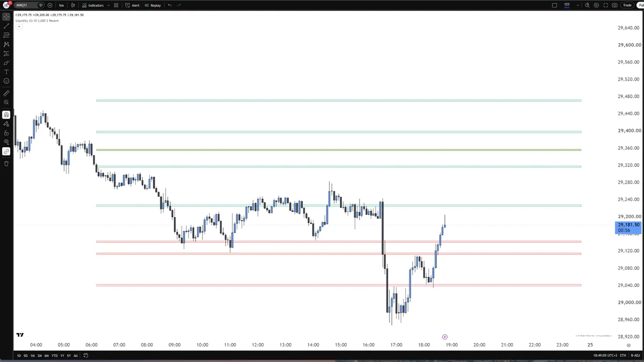Screen dimensions: 644x362
Task: Open the 5m interval dropdown
Action: click(62, 5)
